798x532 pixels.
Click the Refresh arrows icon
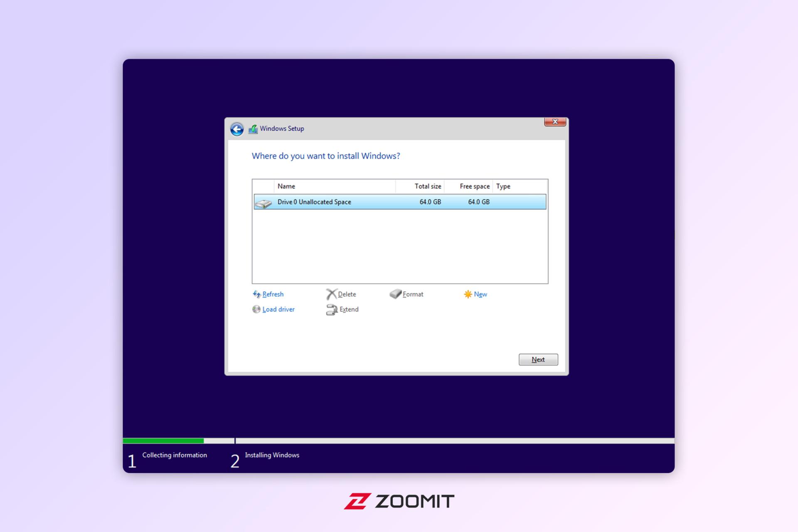(256, 294)
